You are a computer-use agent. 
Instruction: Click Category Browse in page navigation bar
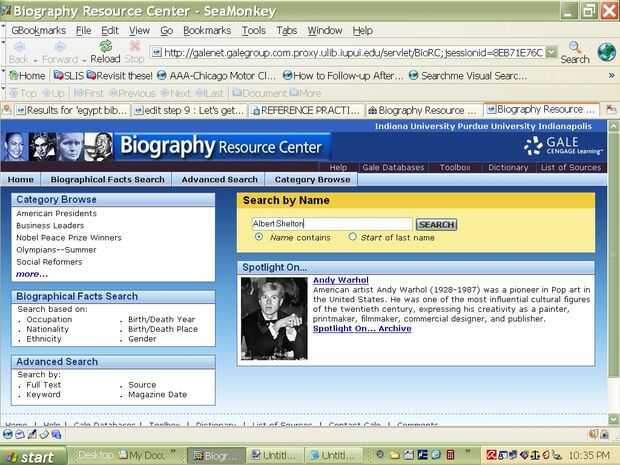point(312,180)
